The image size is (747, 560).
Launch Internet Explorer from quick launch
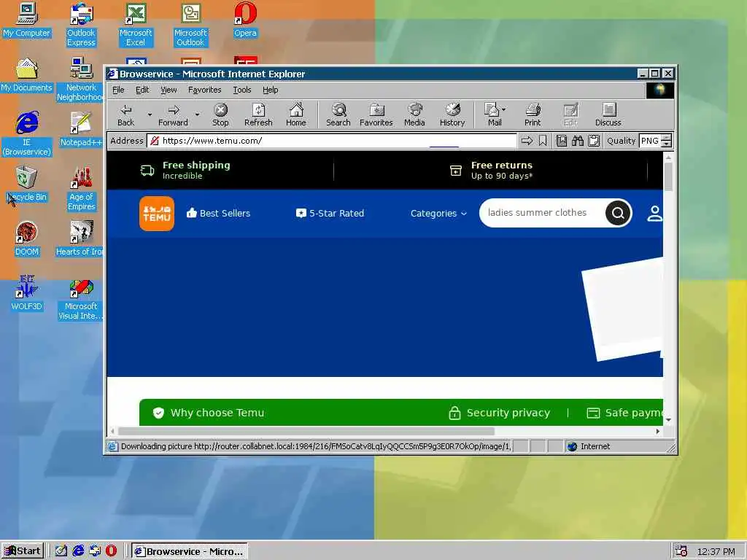click(x=78, y=551)
